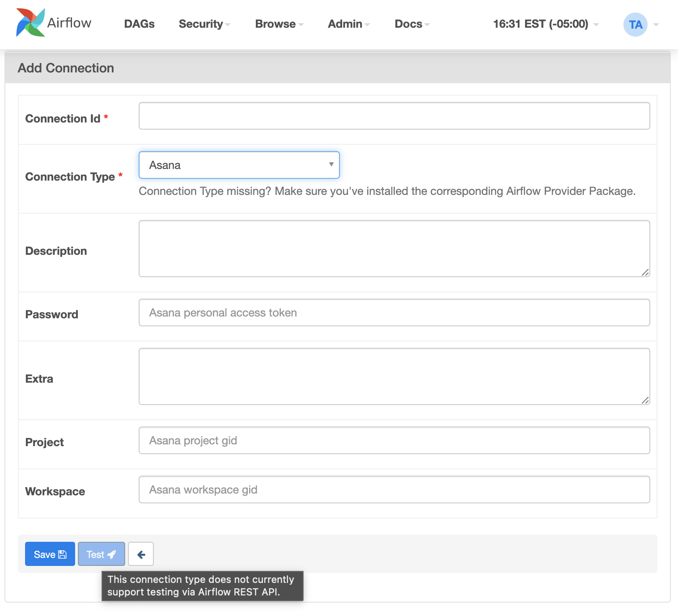Focus the Project field for Asana project gid
678x616 pixels.
tap(394, 440)
